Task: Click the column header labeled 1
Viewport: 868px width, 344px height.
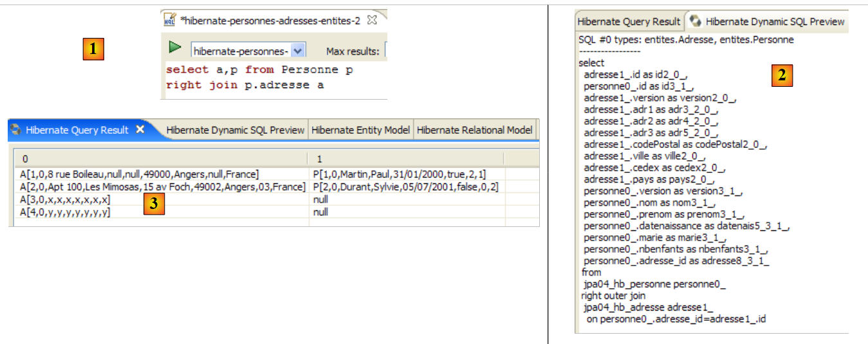Action: click(405, 158)
